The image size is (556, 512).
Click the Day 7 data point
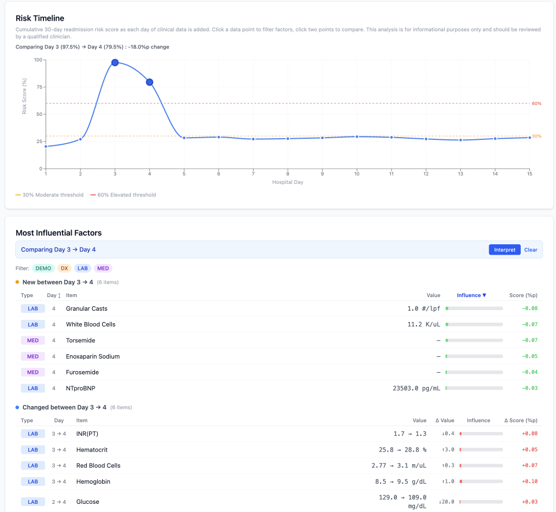(x=253, y=139)
